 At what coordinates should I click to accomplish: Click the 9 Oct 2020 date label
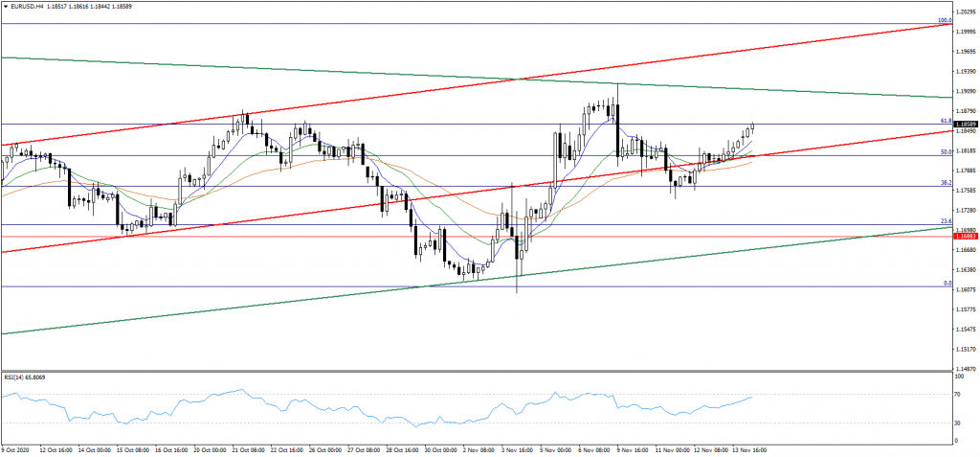point(18,449)
